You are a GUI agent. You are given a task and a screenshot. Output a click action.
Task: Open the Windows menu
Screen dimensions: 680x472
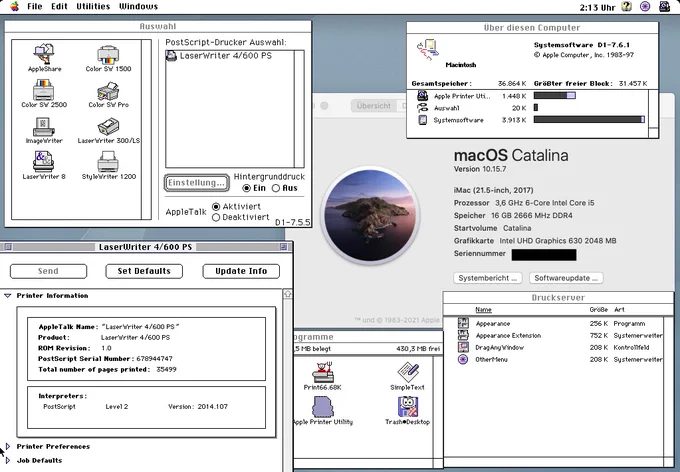138,7
